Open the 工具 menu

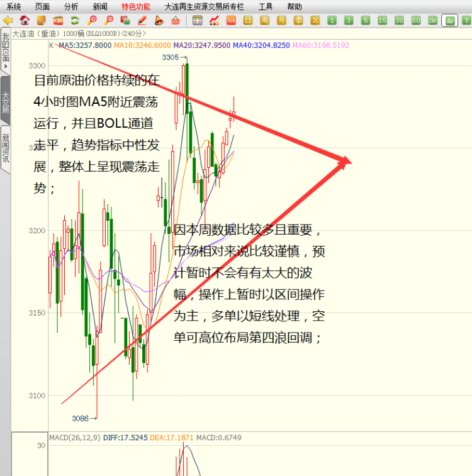(x=266, y=7)
